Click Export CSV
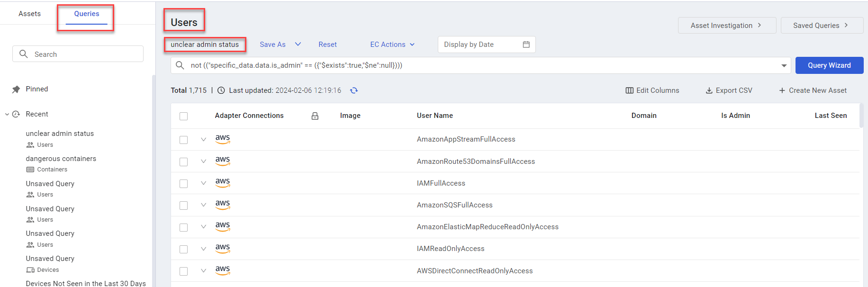 click(x=729, y=90)
